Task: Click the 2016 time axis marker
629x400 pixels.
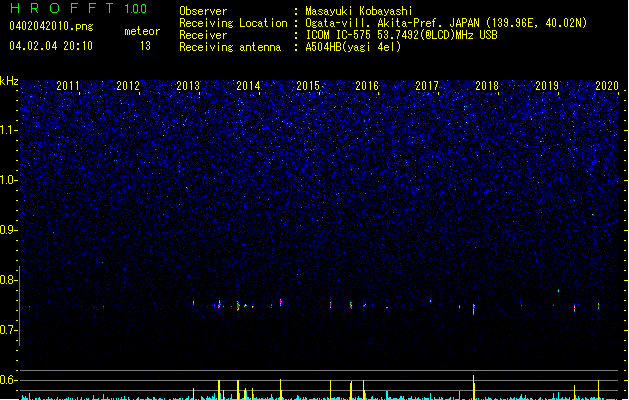Action: tap(367, 86)
